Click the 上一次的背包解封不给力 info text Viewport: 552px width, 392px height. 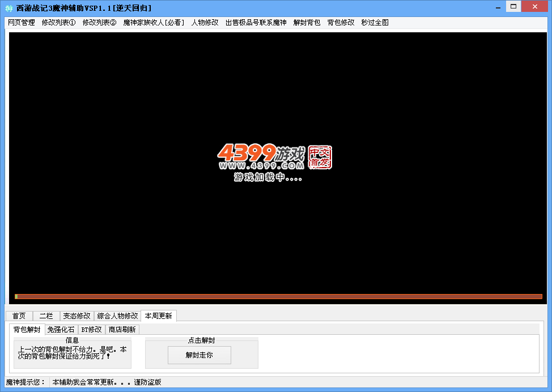tap(72, 353)
